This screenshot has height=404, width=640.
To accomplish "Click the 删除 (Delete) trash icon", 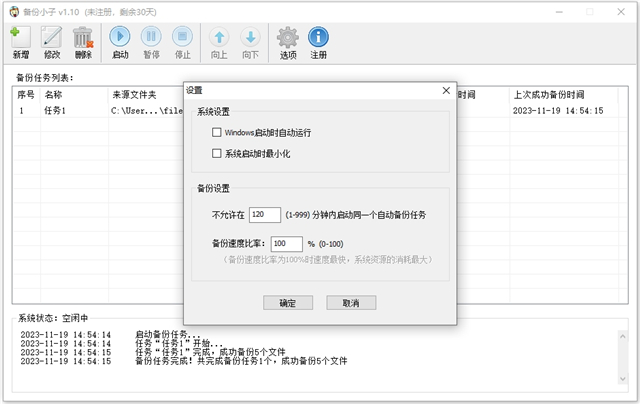I will [x=83, y=40].
